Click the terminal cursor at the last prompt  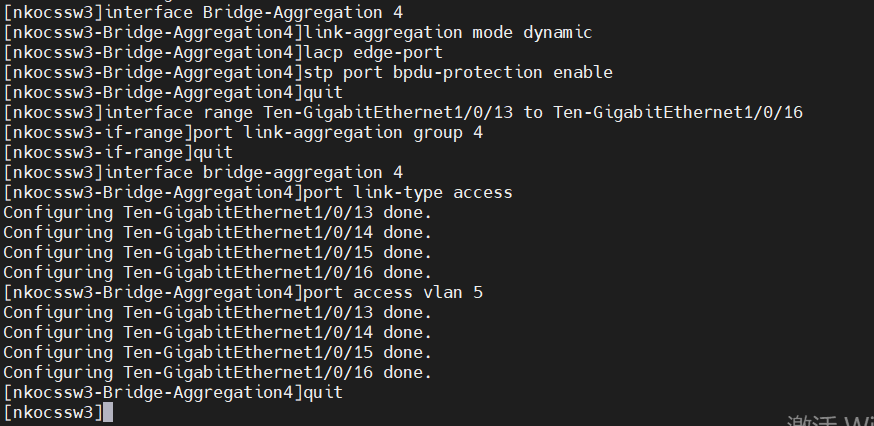108,412
